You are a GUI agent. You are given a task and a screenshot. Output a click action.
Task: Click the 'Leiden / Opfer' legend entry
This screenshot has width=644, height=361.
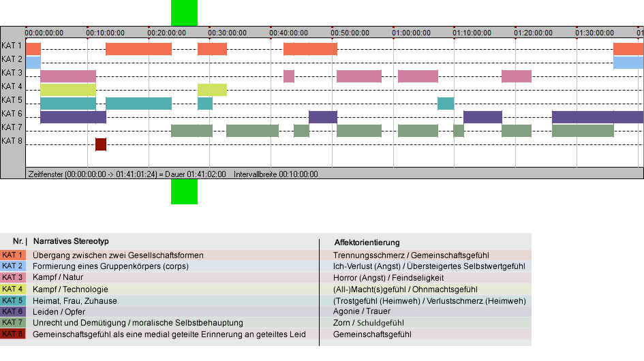(x=59, y=312)
